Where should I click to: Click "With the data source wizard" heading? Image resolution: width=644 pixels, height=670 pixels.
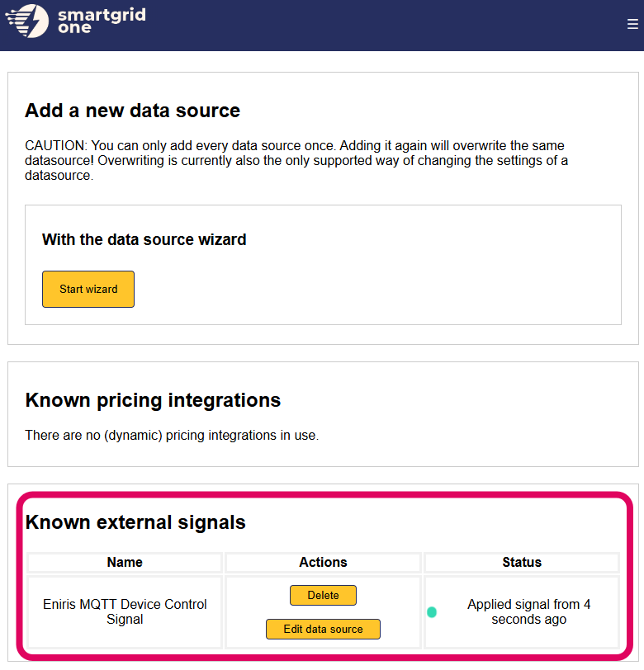point(144,240)
